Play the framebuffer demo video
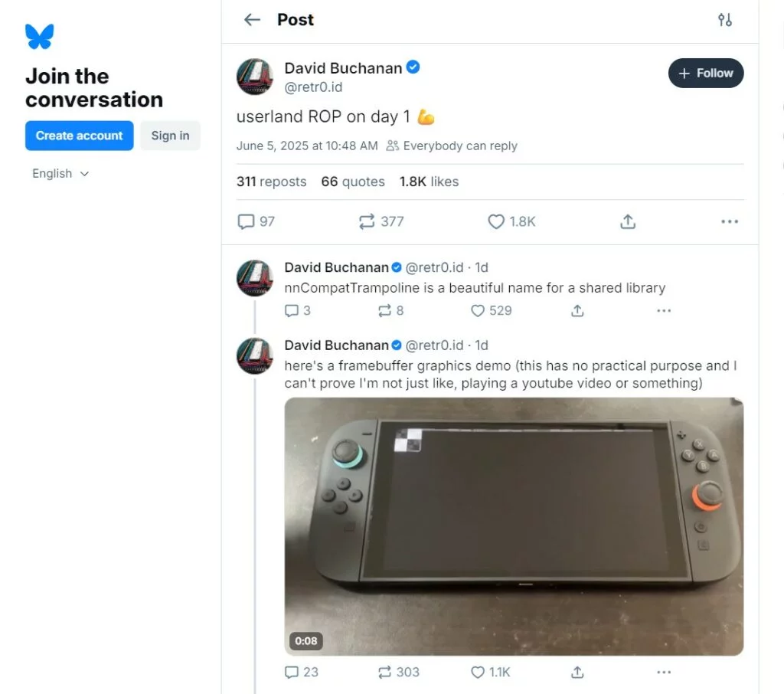The height and width of the screenshot is (694, 784). pos(514,526)
